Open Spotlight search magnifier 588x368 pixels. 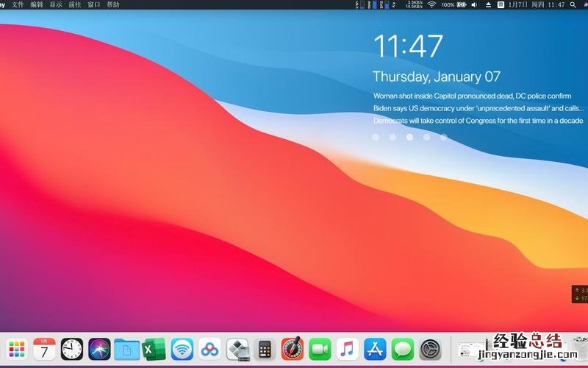pos(573,5)
